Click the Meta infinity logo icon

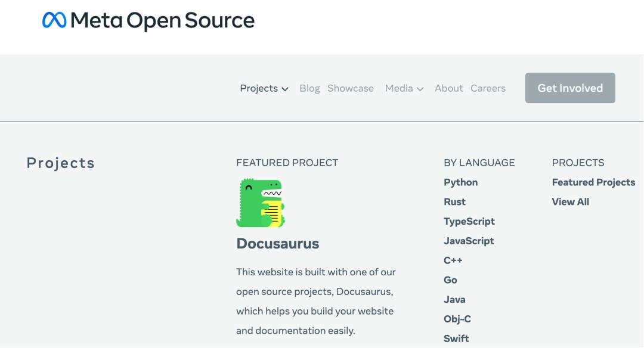[x=54, y=20]
